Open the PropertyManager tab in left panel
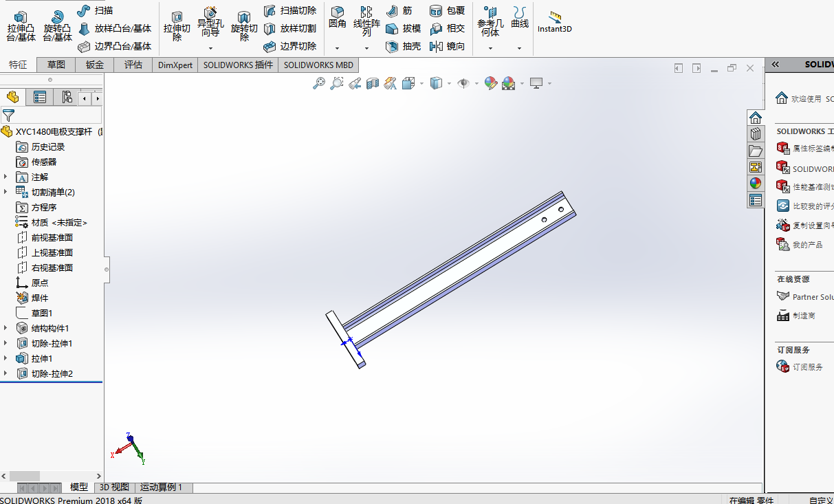The width and height of the screenshot is (834, 504). click(40, 98)
